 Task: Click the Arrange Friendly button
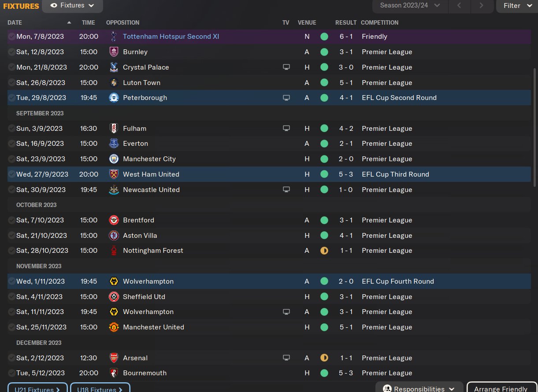[501, 388]
